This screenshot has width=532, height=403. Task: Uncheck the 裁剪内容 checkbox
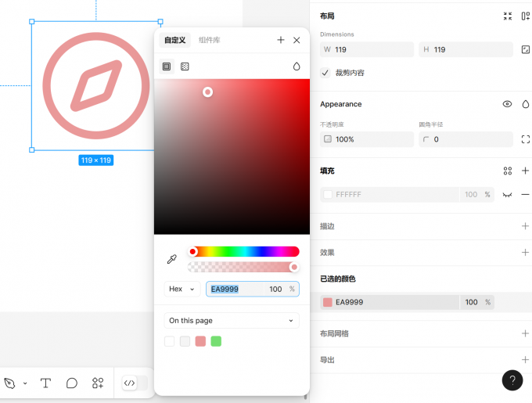coord(325,73)
